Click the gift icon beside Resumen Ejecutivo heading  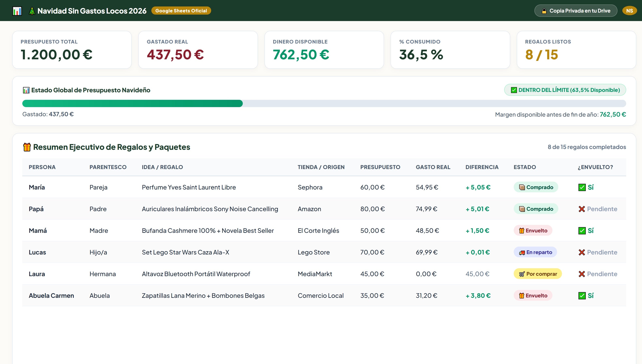click(x=27, y=147)
